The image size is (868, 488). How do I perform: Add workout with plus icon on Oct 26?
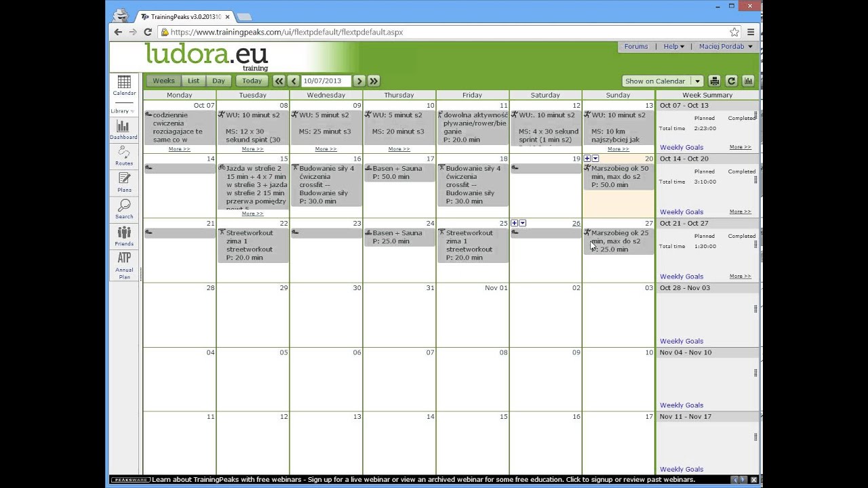tap(514, 223)
